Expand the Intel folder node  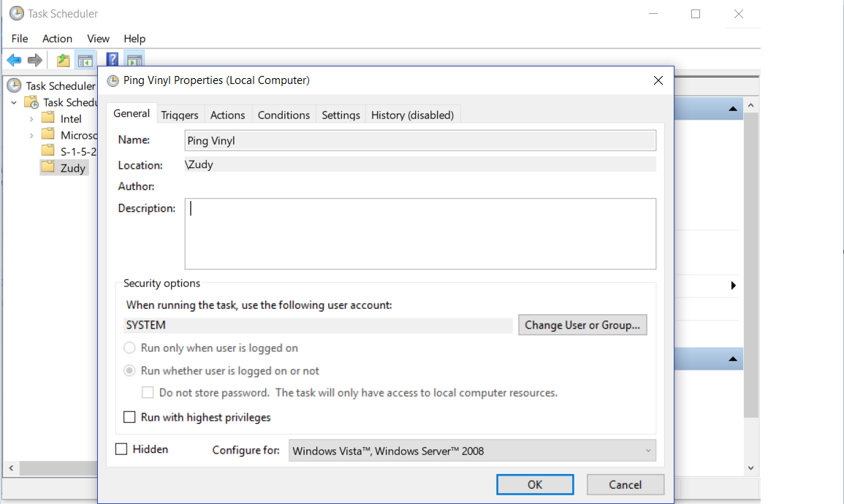(x=31, y=119)
